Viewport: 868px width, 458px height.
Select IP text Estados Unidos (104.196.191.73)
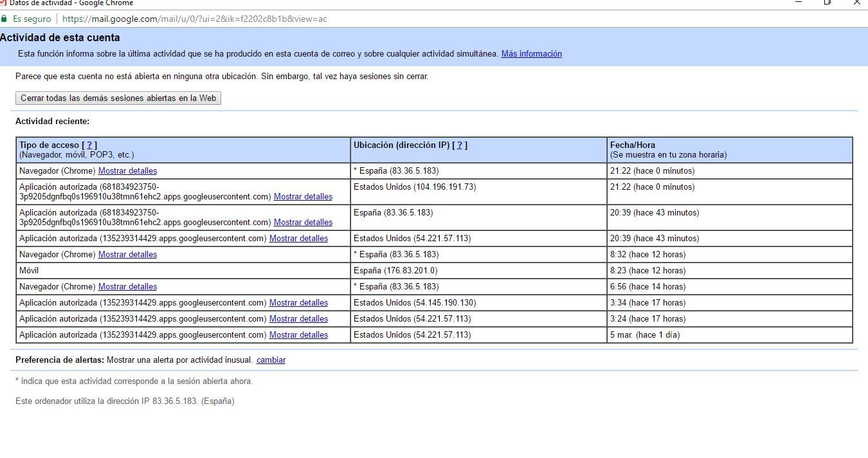pos(415,187)
